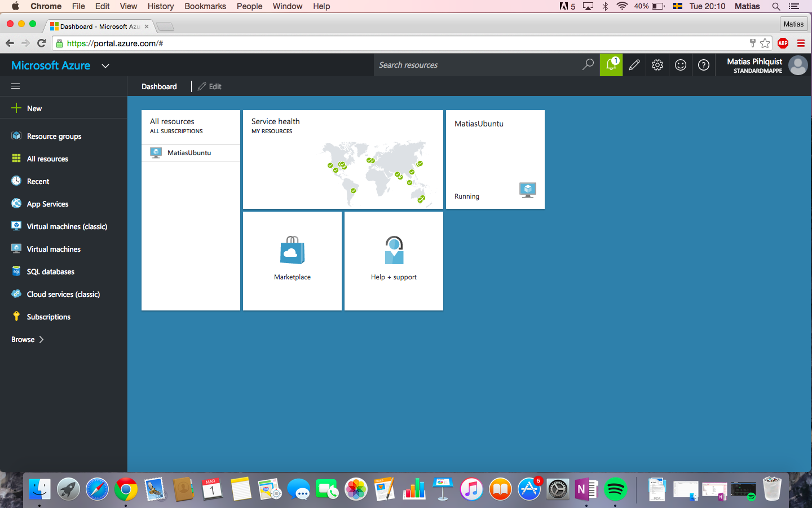This screenshot has height=508, width=812.
Task: Open Finder from the dock
Action: [x=39, y=489]
